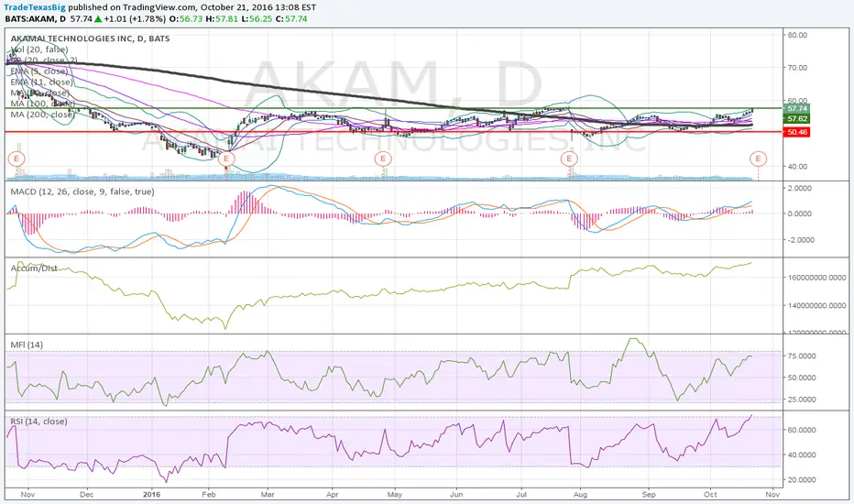Click the L:56.25 low value

(x=257, y=19)
